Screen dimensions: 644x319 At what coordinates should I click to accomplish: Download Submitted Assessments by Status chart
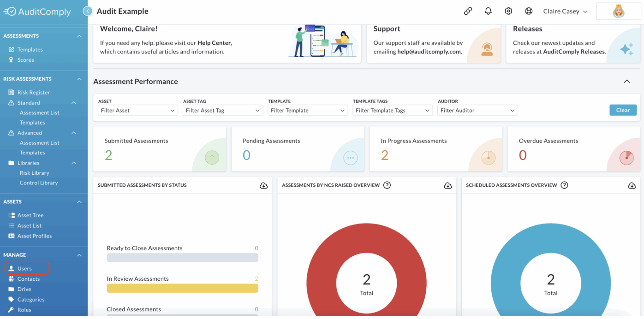[263, 185]
